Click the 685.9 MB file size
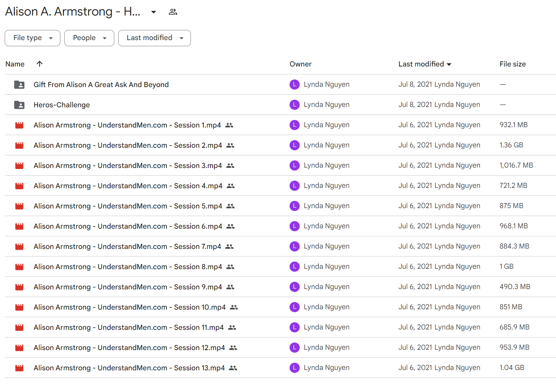The image size is (556, 392). 514,327
